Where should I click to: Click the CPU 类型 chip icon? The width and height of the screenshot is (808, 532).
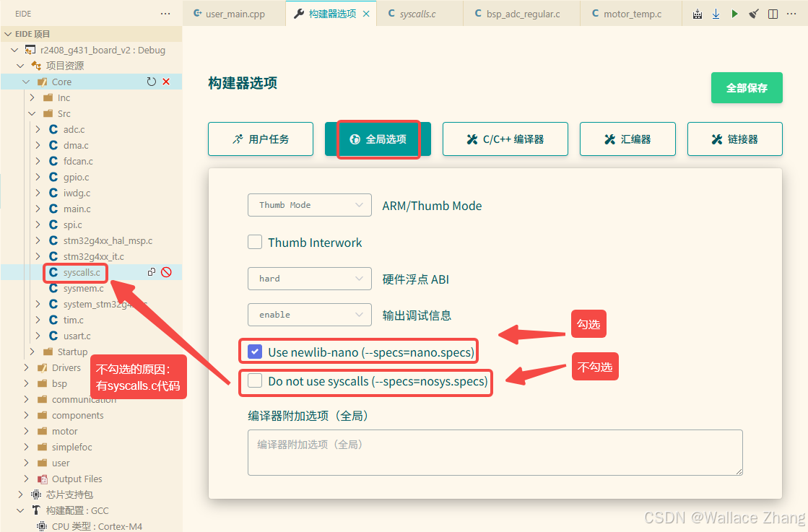point(43,526)
